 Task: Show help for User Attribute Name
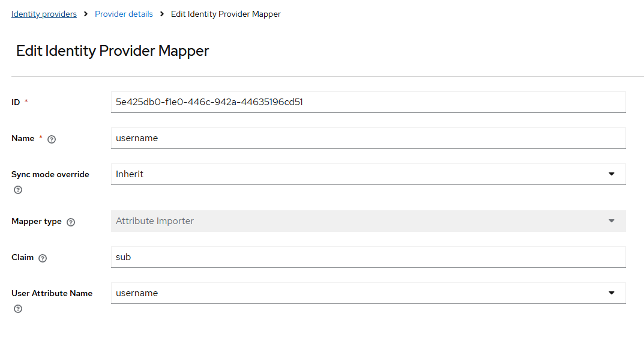18,309
